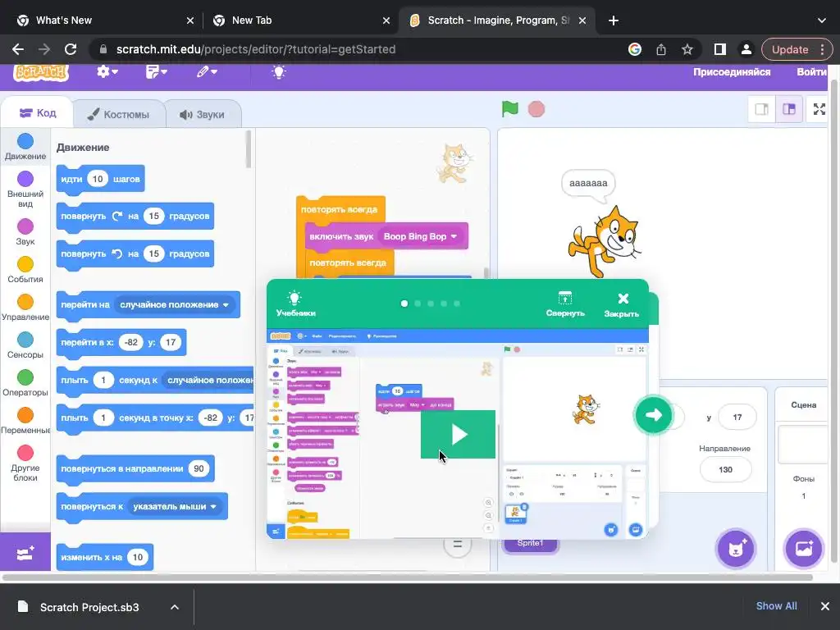This screenshot has height=630, width=840.
Task: Open случайное положение dropdown in перейти на block
Action: click(174, 305)
